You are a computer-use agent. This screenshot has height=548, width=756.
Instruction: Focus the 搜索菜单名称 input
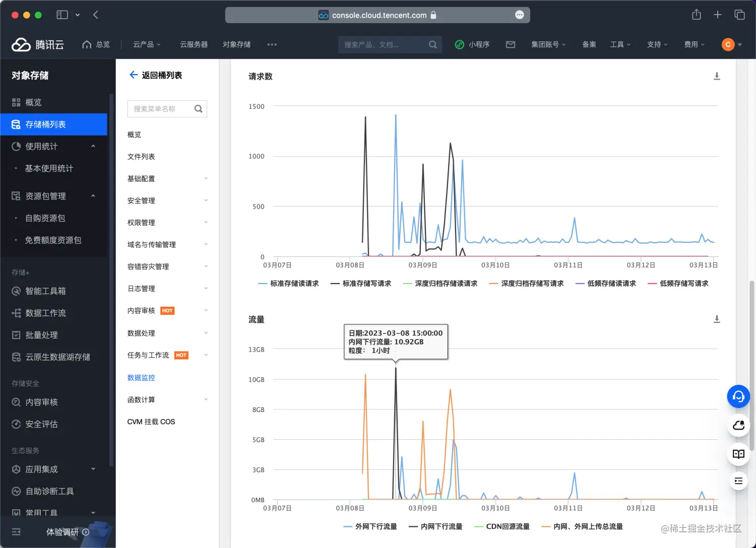tap(167, 109)
